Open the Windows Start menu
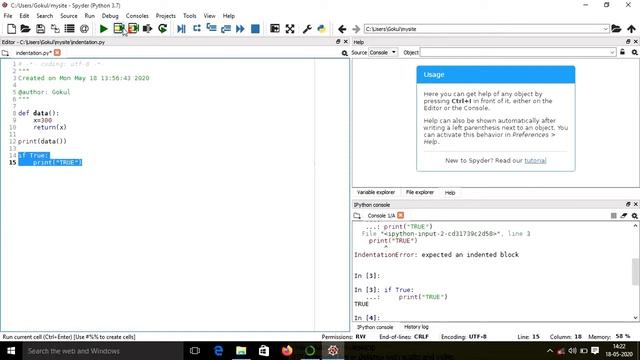The height and width of the screenshot is (360, 640). 11,351
